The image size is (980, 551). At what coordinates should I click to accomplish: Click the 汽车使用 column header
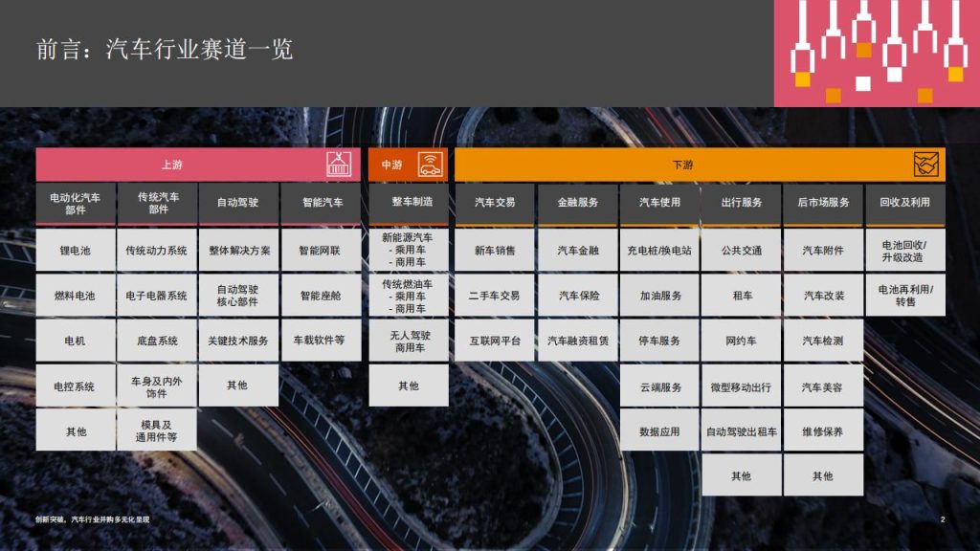click(x=659, y=204)
